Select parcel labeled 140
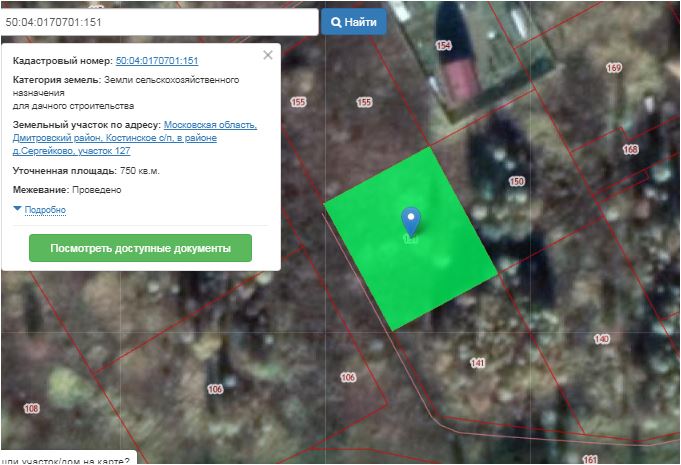The height and width of the screenshot is (465, 681). click(601, 340)
